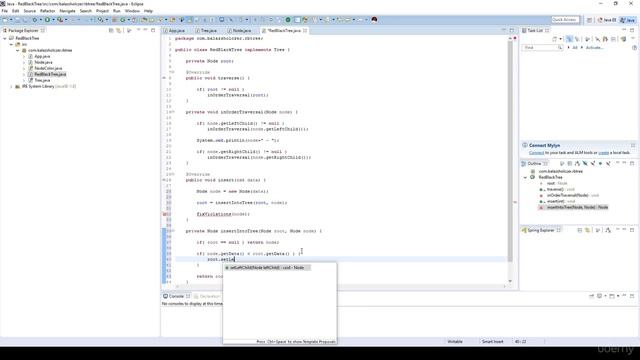Toggle Scheduled presentation in Task List

(577, 39)
